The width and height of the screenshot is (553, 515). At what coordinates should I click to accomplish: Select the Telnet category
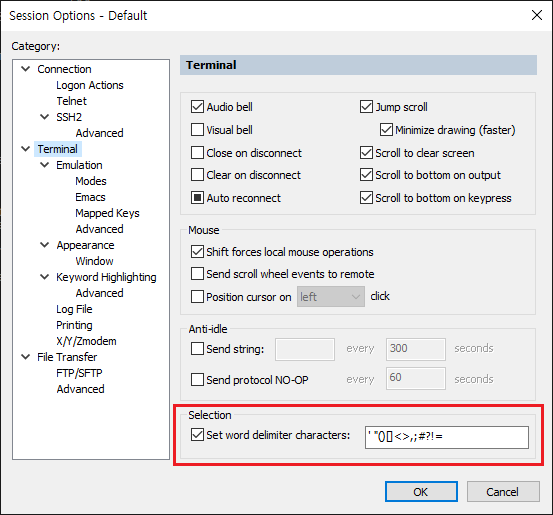(72, 101)
